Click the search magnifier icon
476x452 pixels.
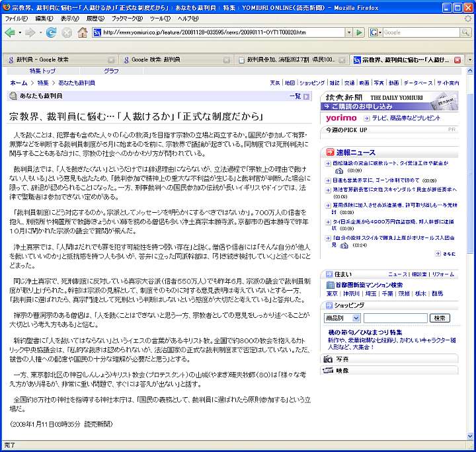pos(465,32)
